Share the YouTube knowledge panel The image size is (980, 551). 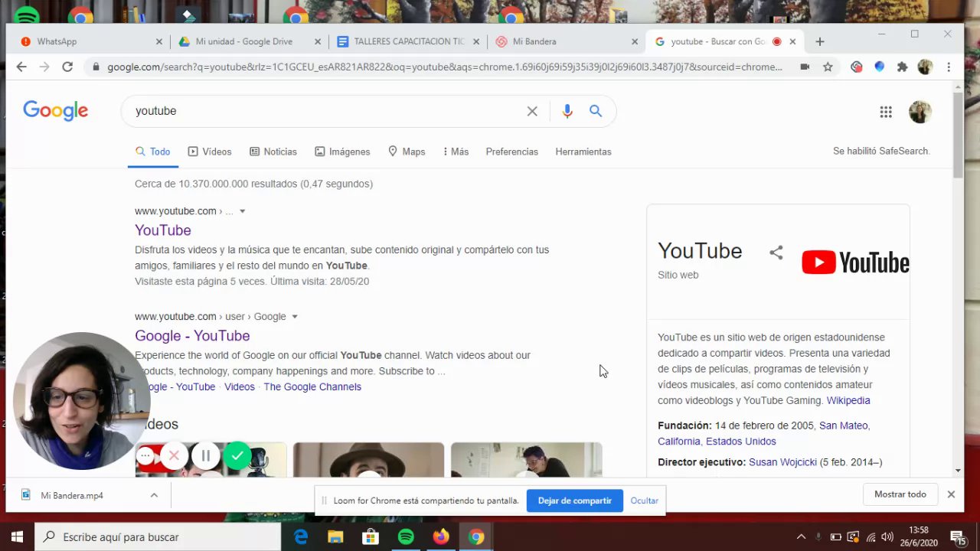click(x=776, y=253)
